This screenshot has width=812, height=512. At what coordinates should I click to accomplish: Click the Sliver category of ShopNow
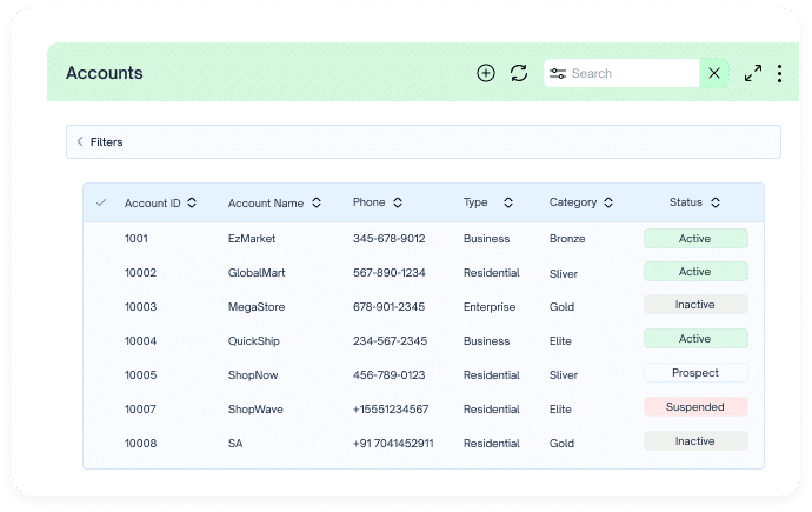564,375
